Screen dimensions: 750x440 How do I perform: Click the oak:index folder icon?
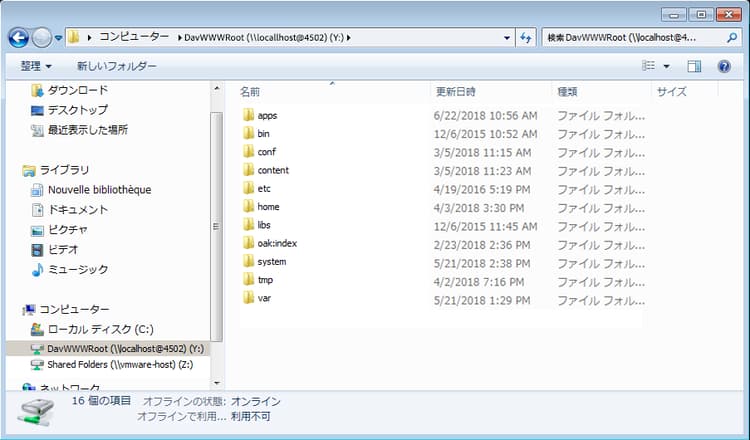click(x=248, y=243)
